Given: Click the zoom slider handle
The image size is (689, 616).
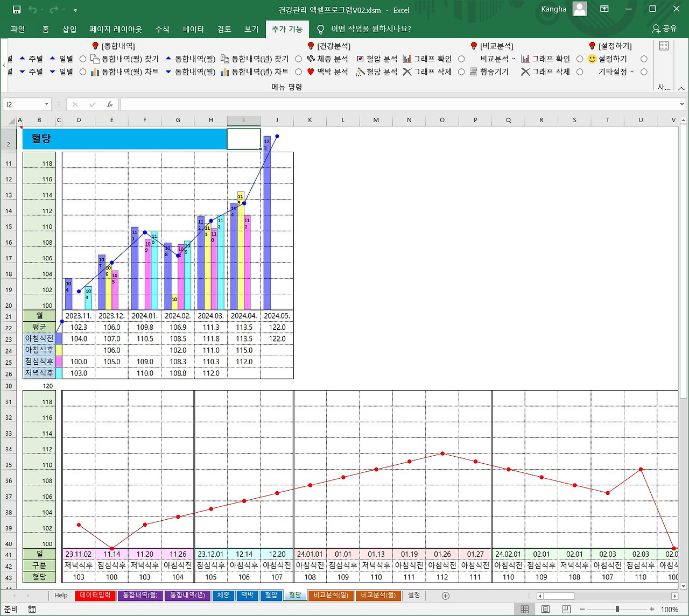Looking at the screenshot, I should tap(617, 610).
